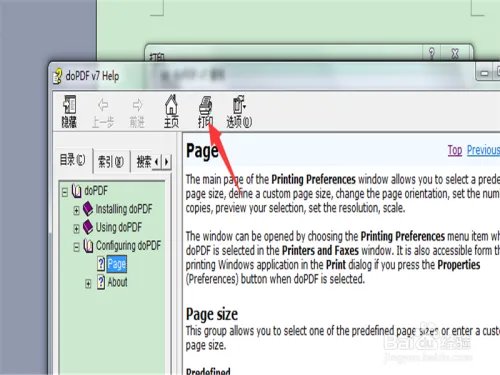Image resolution: width=500 pixels, height=375 pixels.
Task: Collapse the doPDF root tree node
Action: (x=65, y=192)
